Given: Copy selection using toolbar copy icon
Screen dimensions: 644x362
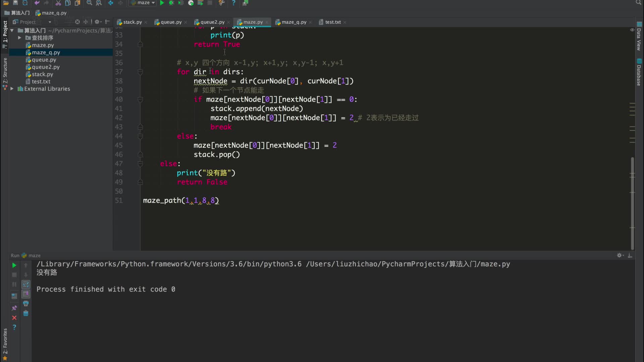Looking at the screenshot, I should coord(68,3).
